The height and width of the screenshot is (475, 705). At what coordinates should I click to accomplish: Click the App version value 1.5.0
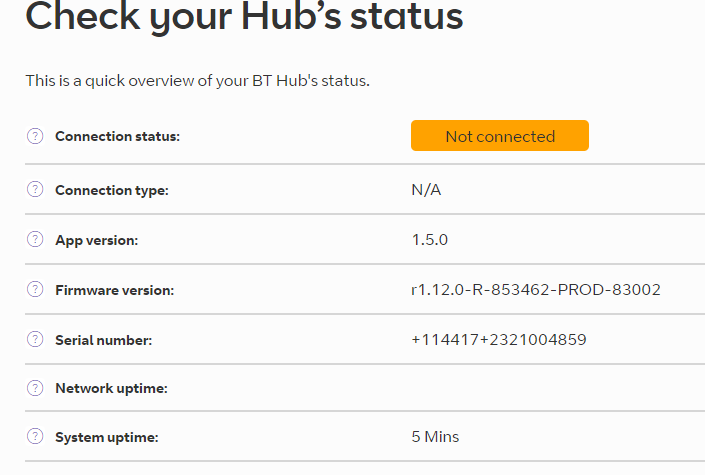coord(431,240)
